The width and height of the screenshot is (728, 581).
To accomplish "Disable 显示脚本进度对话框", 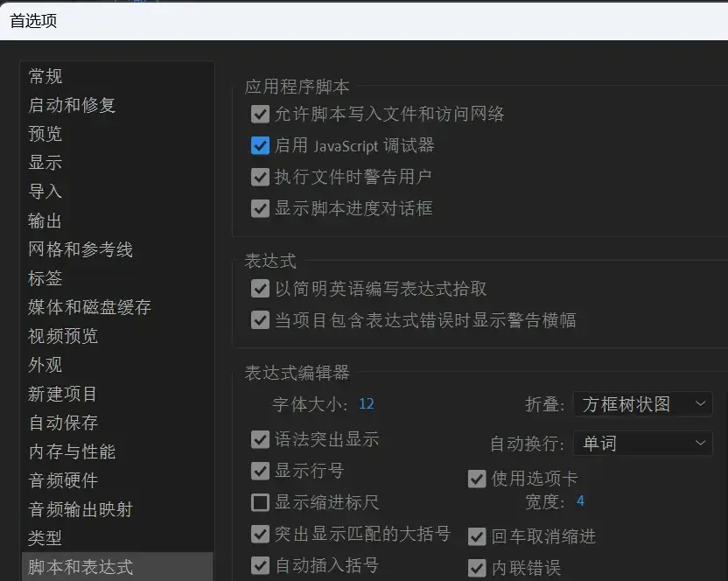I will (260, 208).
